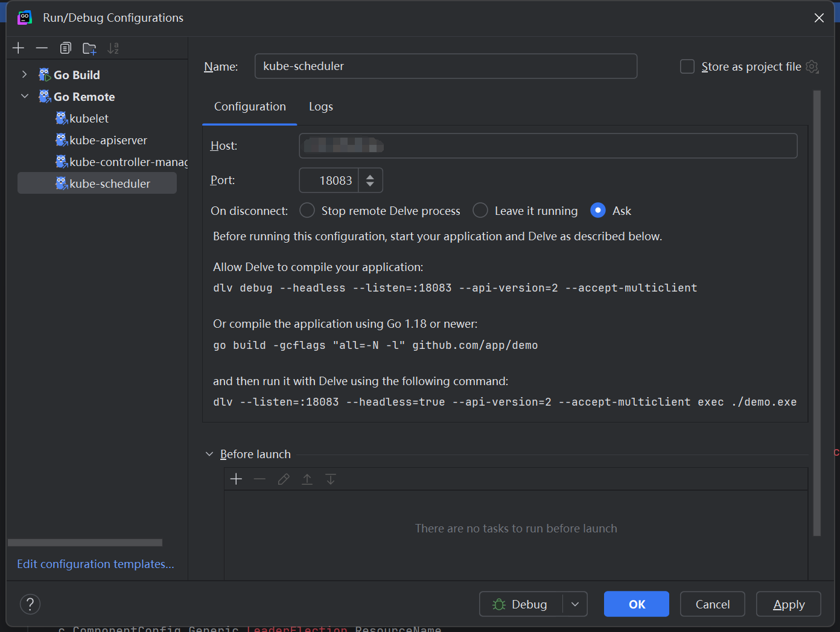Click the kube-apiserver configuration icon
The image size is (840, 632).
tap(62, 140)
